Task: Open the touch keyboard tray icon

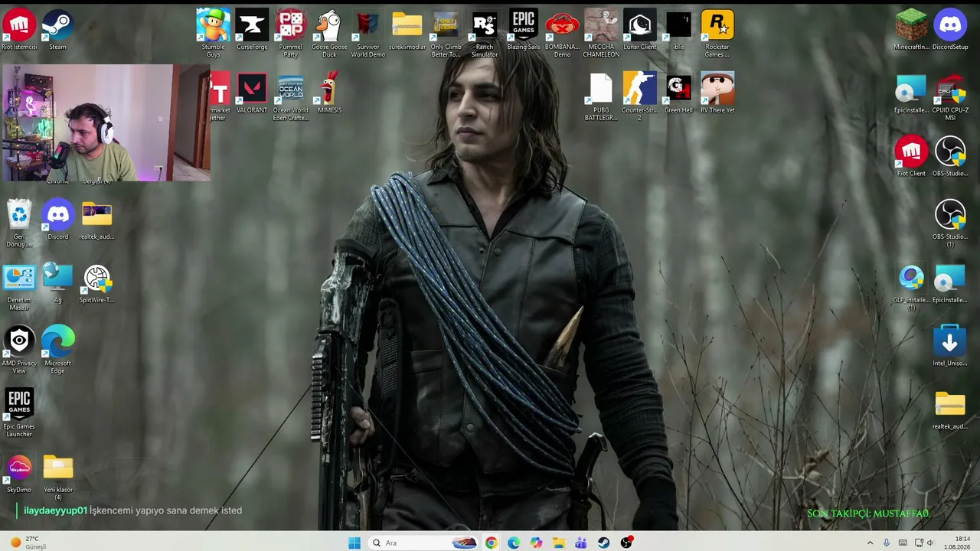Action: coord(903,543)
